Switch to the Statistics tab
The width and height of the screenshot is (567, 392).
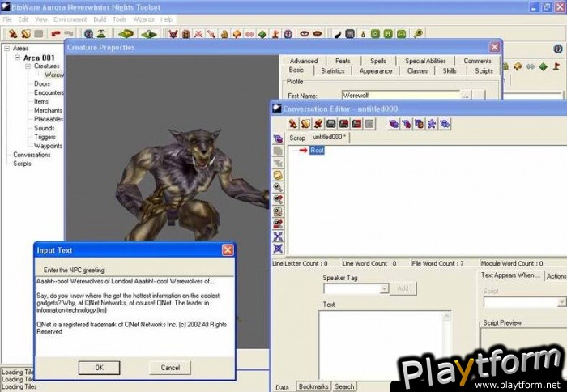(x=333, y=71)
